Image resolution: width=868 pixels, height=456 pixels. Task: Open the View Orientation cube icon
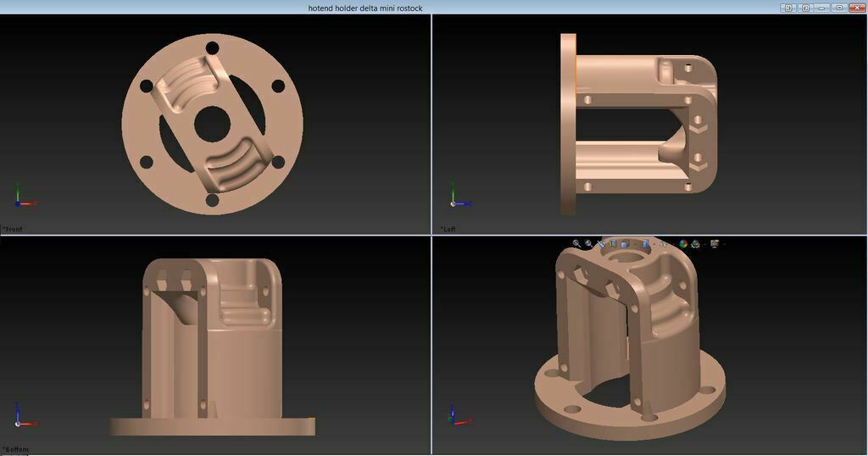tap(625, 243)
